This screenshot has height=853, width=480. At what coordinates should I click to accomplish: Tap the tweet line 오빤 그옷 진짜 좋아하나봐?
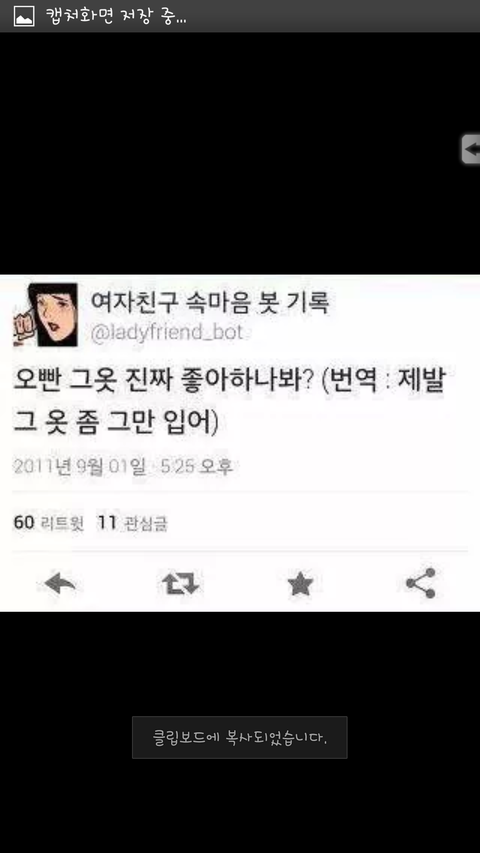[x=162, y=384]
